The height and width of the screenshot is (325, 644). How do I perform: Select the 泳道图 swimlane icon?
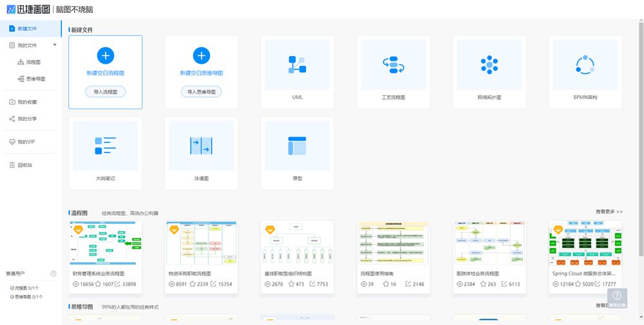coord(202,145)
